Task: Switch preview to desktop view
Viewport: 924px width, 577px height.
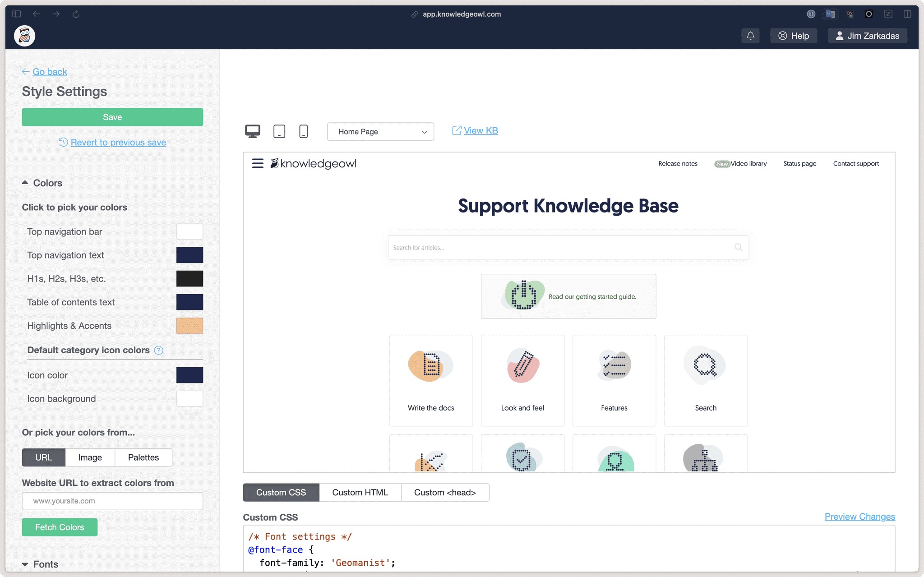Action: [253, 131]
